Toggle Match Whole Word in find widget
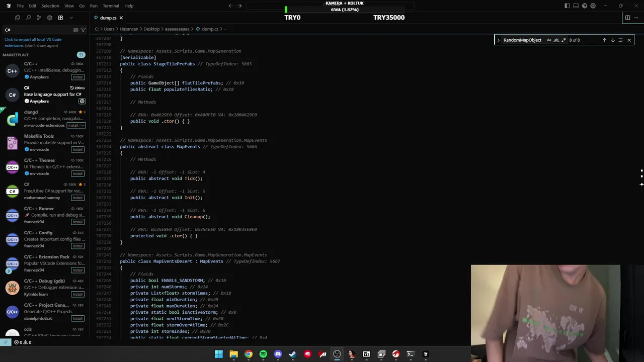The image size is (644, 362). (x=556, y=40)
